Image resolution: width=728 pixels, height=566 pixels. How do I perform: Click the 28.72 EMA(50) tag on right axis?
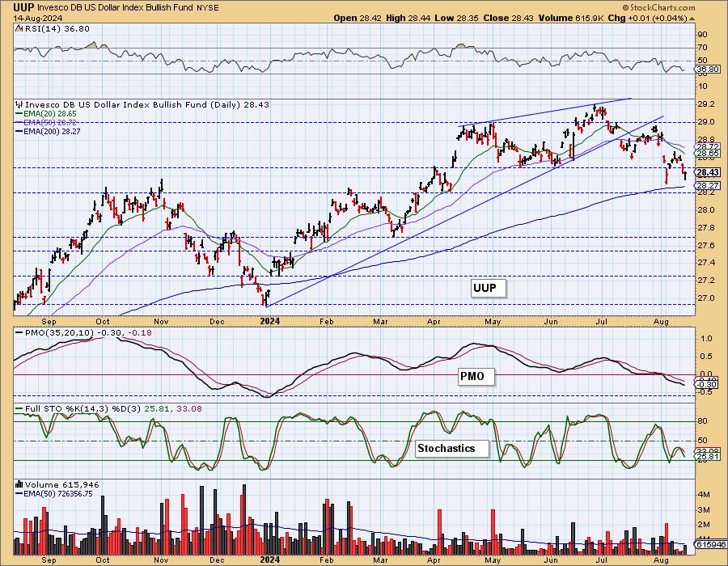point(708,146)
